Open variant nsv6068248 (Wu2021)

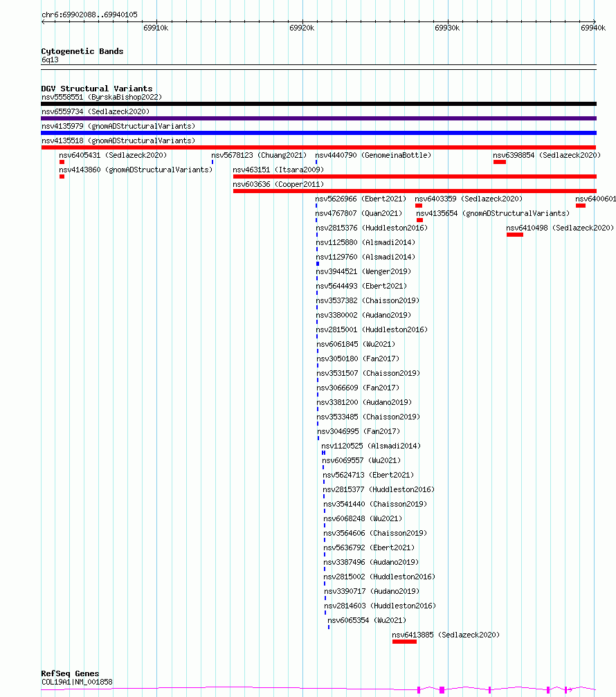(x=363, y=518)
